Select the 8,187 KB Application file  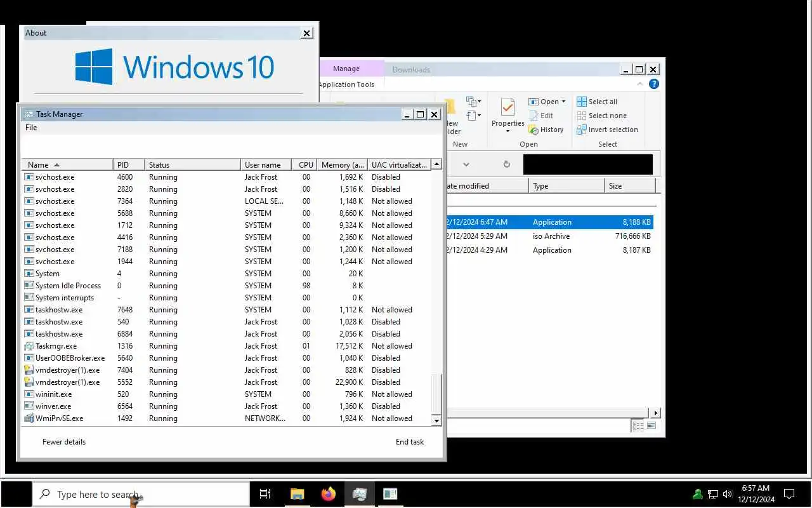[x=549, y=250]
